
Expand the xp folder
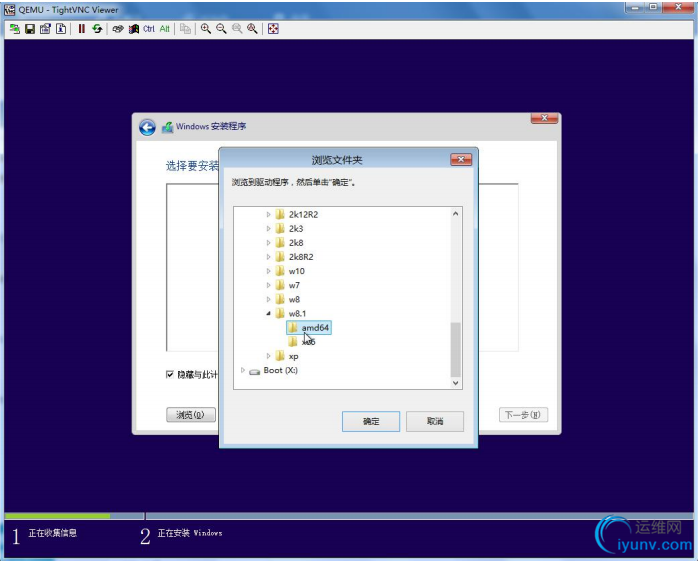tap(268, 356)
